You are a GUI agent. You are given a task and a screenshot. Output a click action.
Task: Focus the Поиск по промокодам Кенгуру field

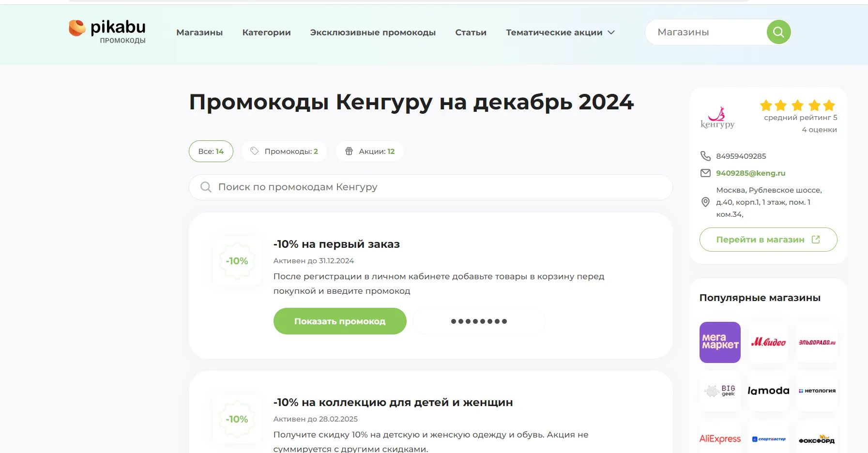pos(431,187)
